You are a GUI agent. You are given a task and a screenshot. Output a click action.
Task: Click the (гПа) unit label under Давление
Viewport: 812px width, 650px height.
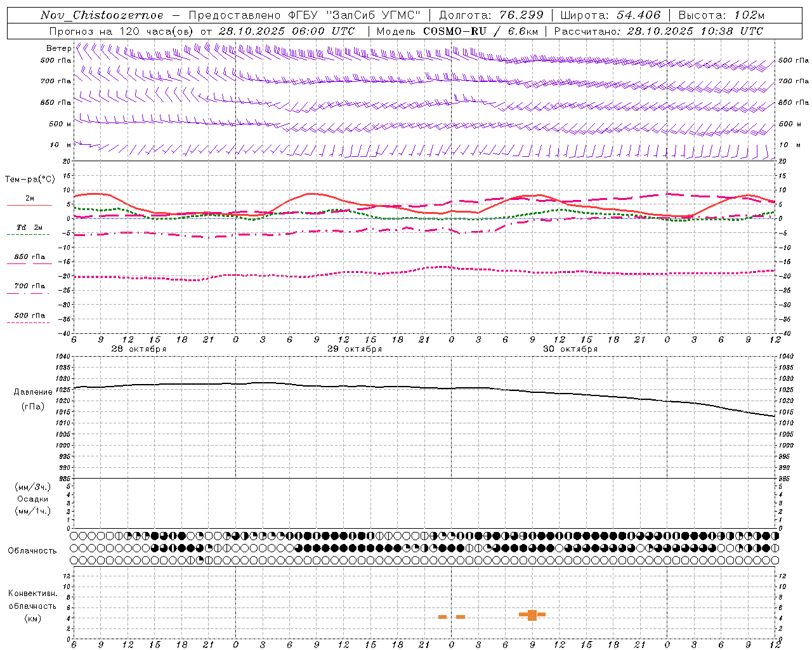tap(33, 407)
